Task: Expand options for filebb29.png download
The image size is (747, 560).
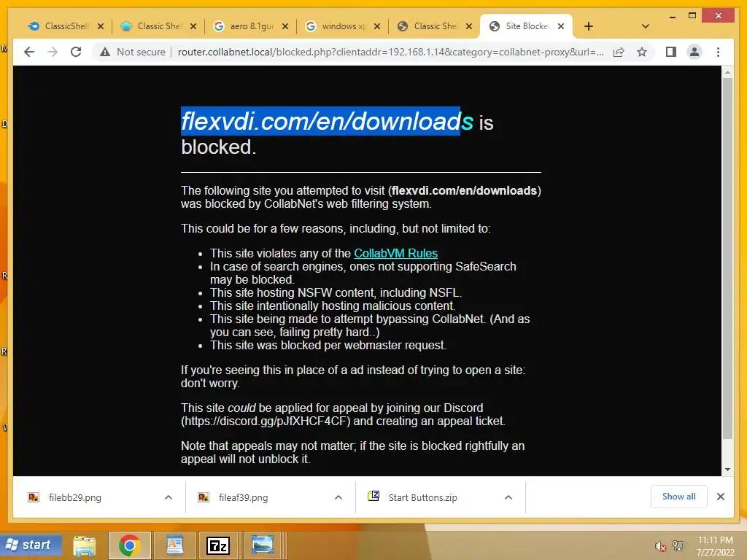Action: pos(169,497)
